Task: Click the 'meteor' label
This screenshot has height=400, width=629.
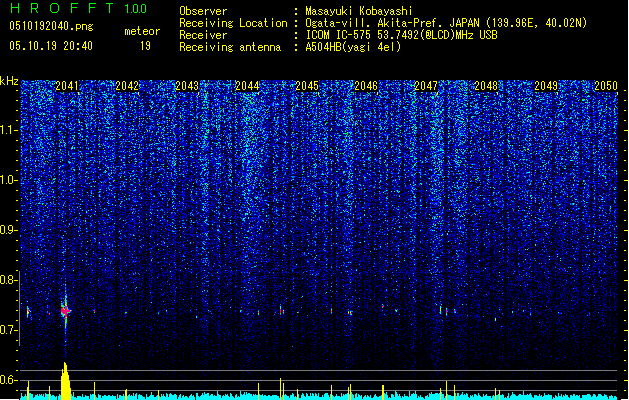Action: (x=142, y=31)
